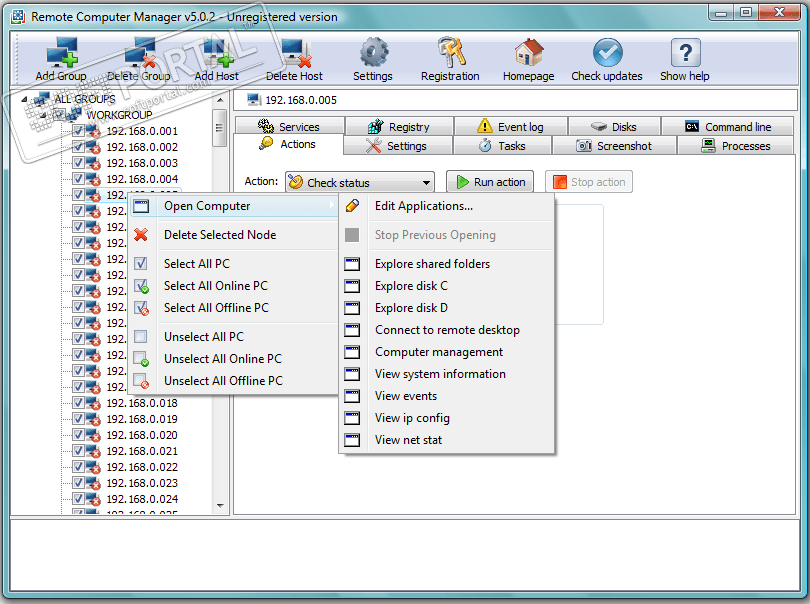This screenshot has width=810, height=604.
Task: Open Settings from the gear toolbar icon
Action: click(373, 52)
